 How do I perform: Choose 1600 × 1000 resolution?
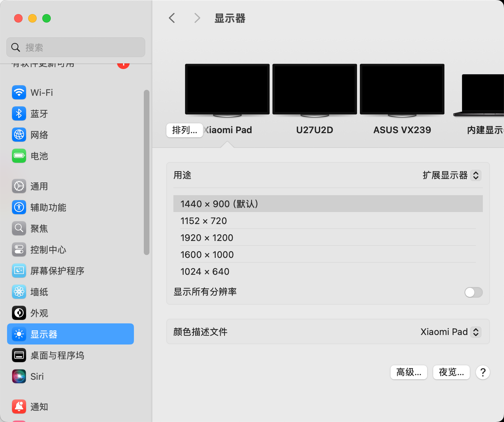pos(328,255)
